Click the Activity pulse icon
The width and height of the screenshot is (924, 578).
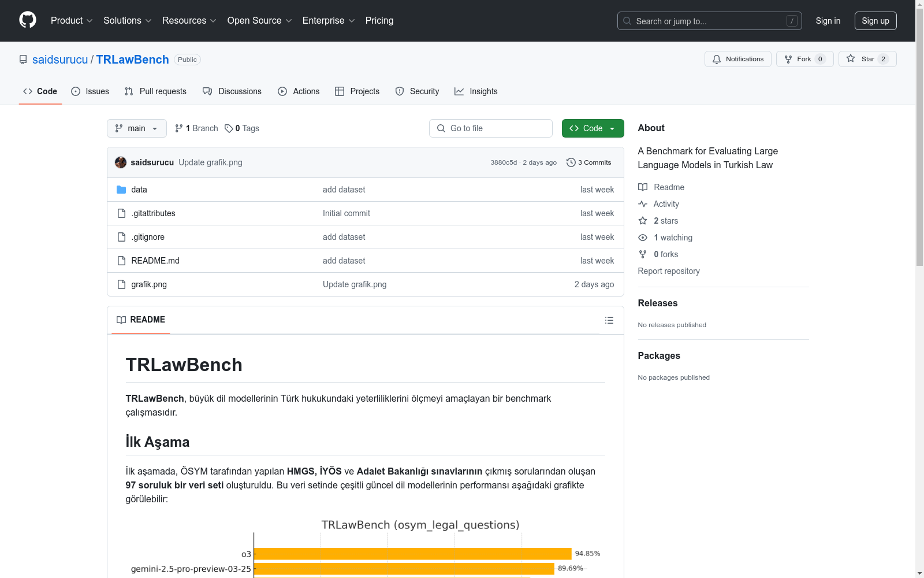click(x=643, y=204)
